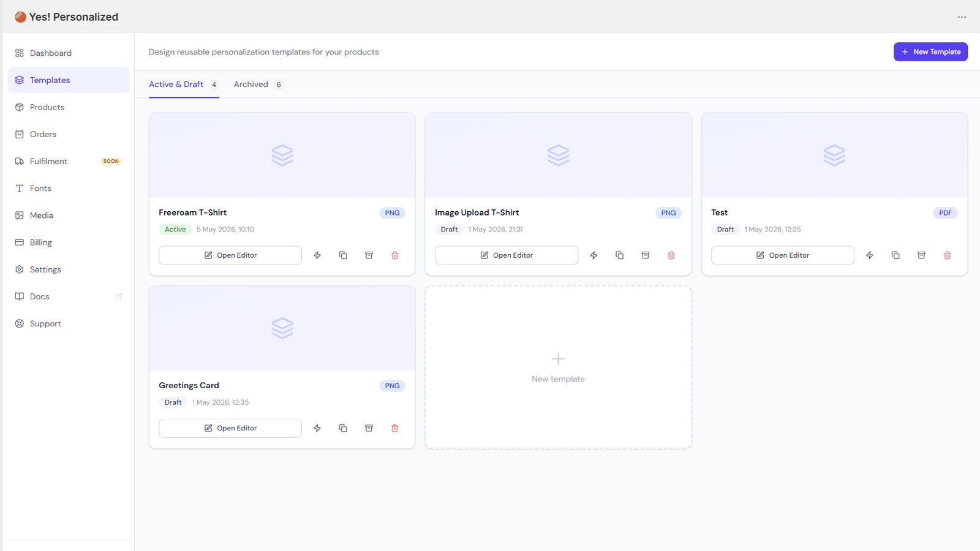980x551 pixels.
Task: Click the Draft badge on Image Upload T-Shirt
Action: coord(449,230)
